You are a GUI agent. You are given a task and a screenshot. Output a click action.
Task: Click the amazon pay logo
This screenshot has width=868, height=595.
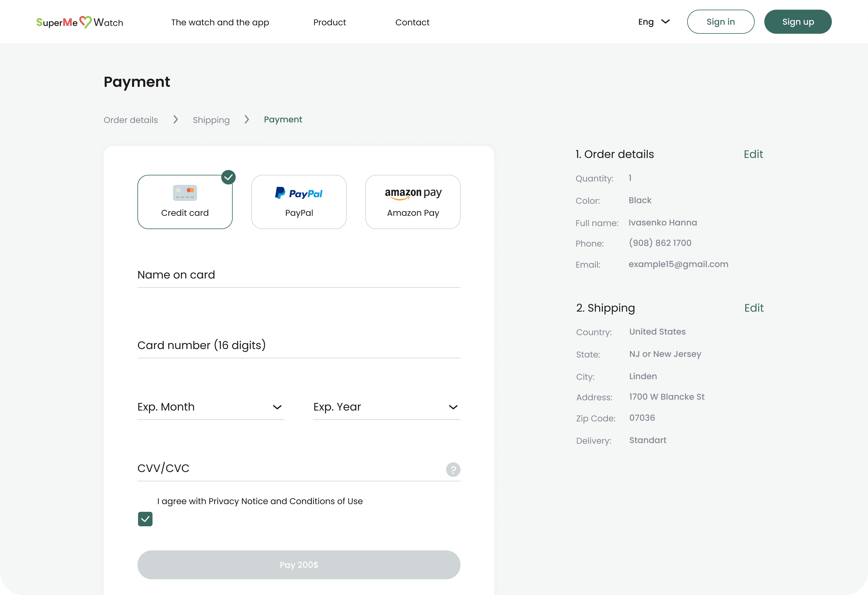pyautogui.click(x=413, y=193)
